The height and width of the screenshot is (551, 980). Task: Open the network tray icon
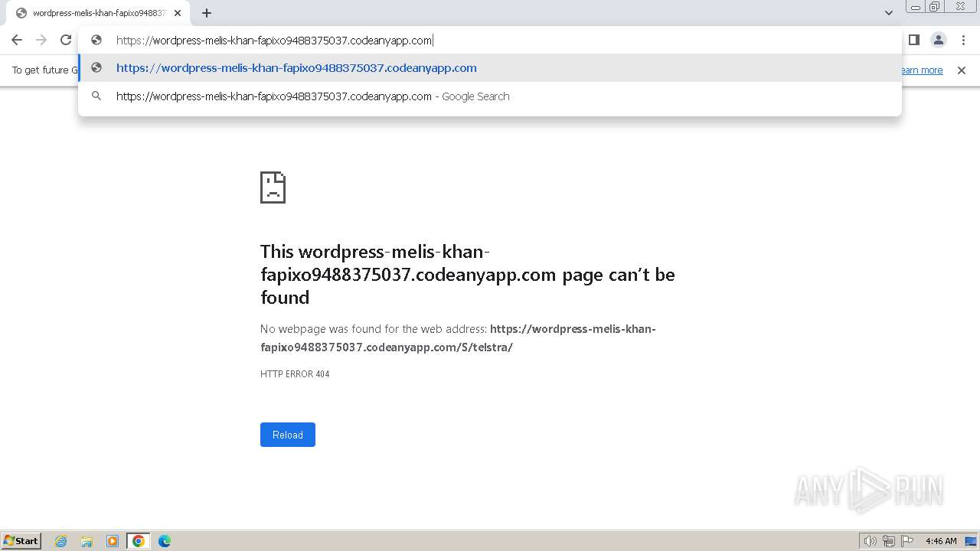[889, 541]
